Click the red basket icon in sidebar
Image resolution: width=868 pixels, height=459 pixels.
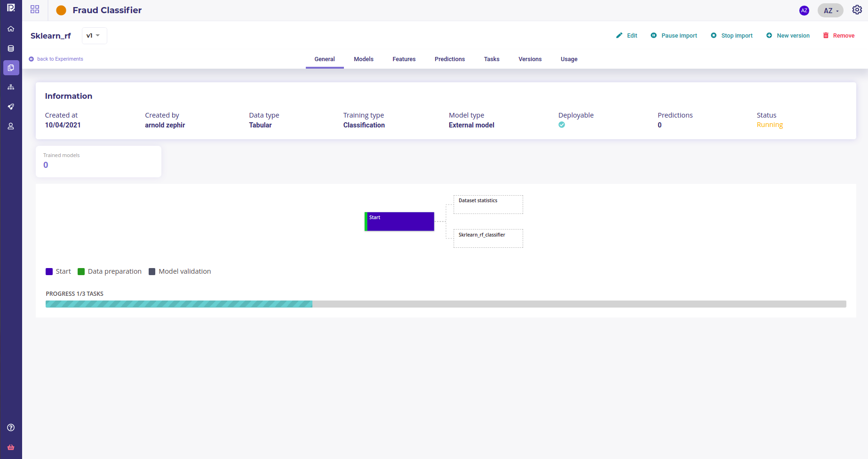point(11,447)
